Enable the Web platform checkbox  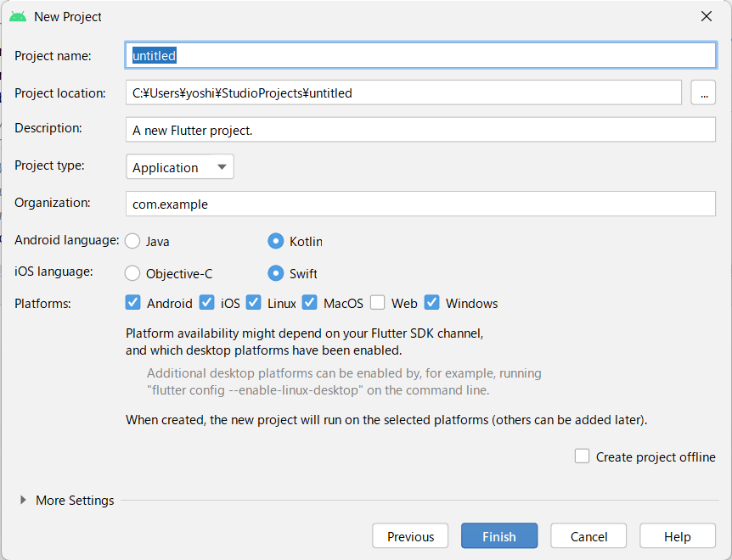(x=378, y=303)
